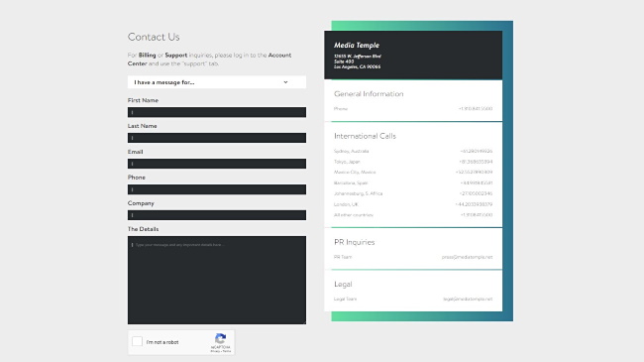This screenshot has width=644, height=362.
Task: Click the First Name input field
Action: tap(216, 112)
